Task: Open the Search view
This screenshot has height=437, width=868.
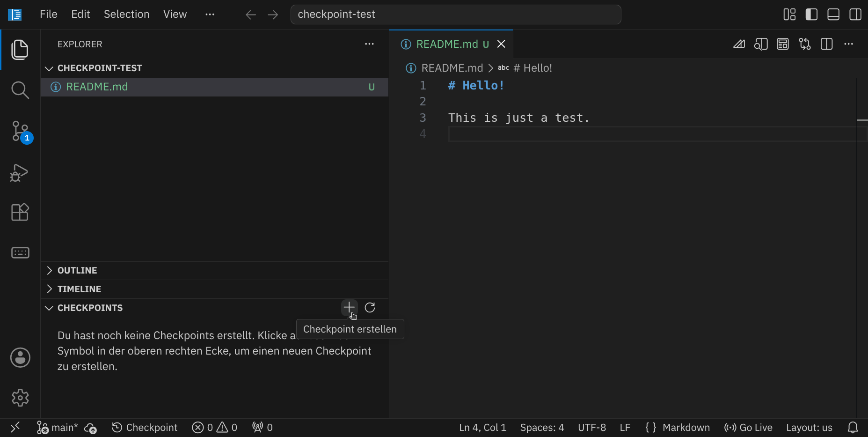Action: [x=20, y=90]
